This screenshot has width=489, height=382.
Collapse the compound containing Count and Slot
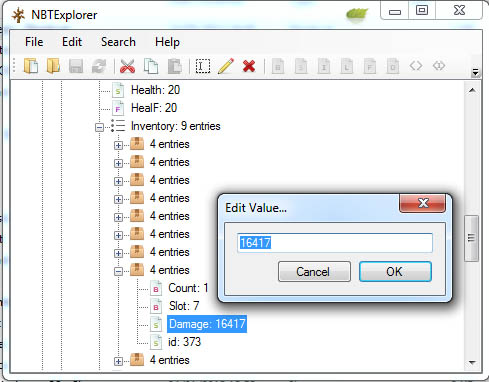coord(118,271)
